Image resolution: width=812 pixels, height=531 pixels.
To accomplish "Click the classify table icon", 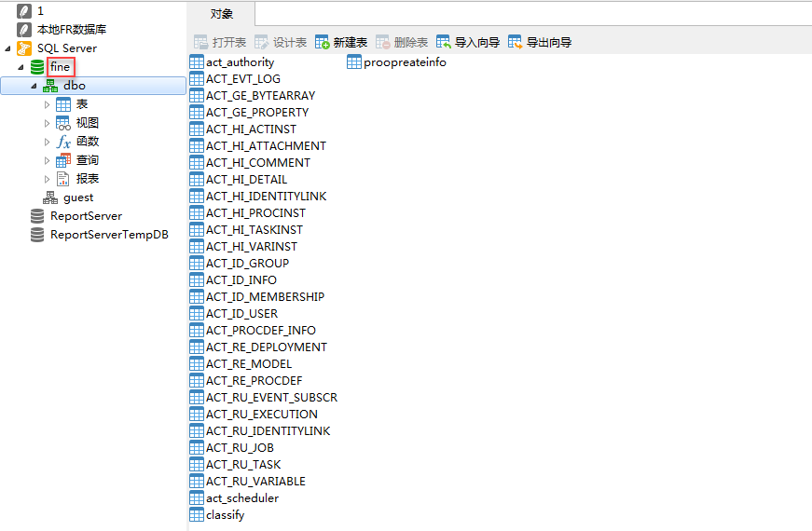I will point(197,514).
